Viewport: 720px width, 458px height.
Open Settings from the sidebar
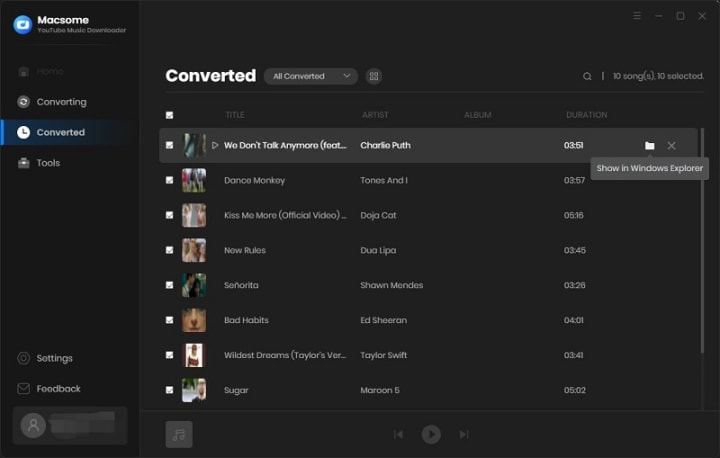pyautogui.click(x=45, y=358)
